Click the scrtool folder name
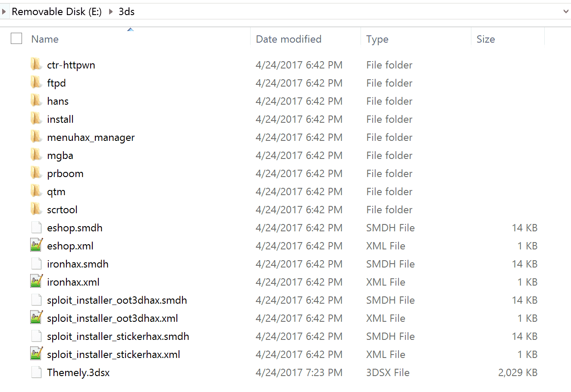Viewport: 571px width, 392px height. tap(62, 210)
